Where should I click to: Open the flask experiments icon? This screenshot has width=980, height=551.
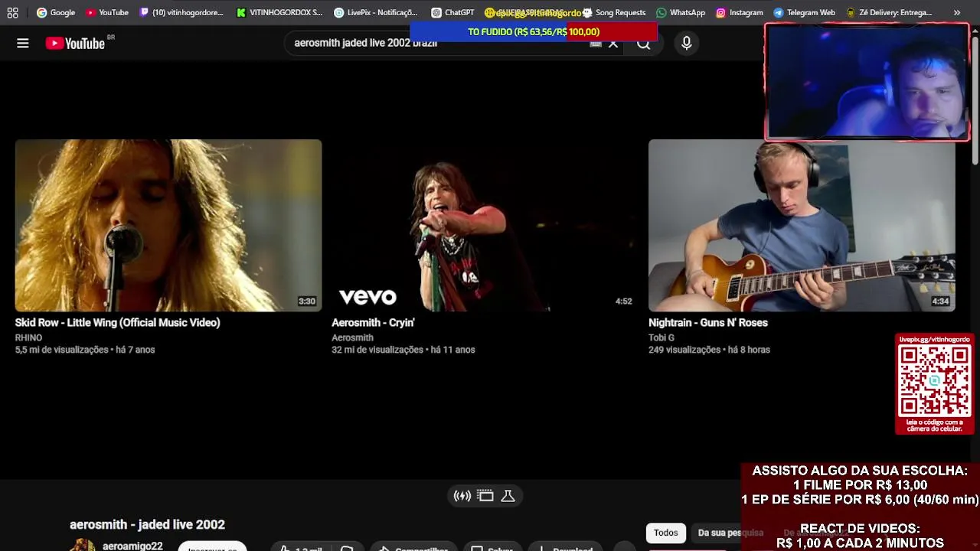tap(508, 496)
